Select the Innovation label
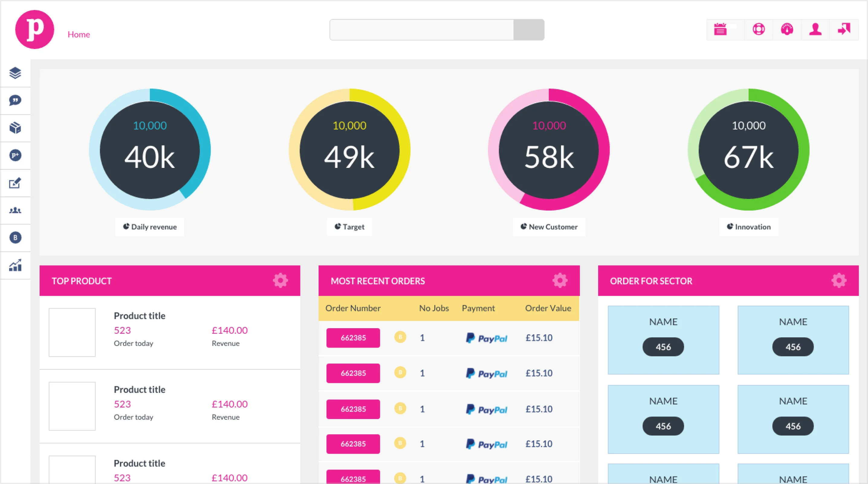Image resolution: width=868 pixels, height=484 pixels. (749, 227)
